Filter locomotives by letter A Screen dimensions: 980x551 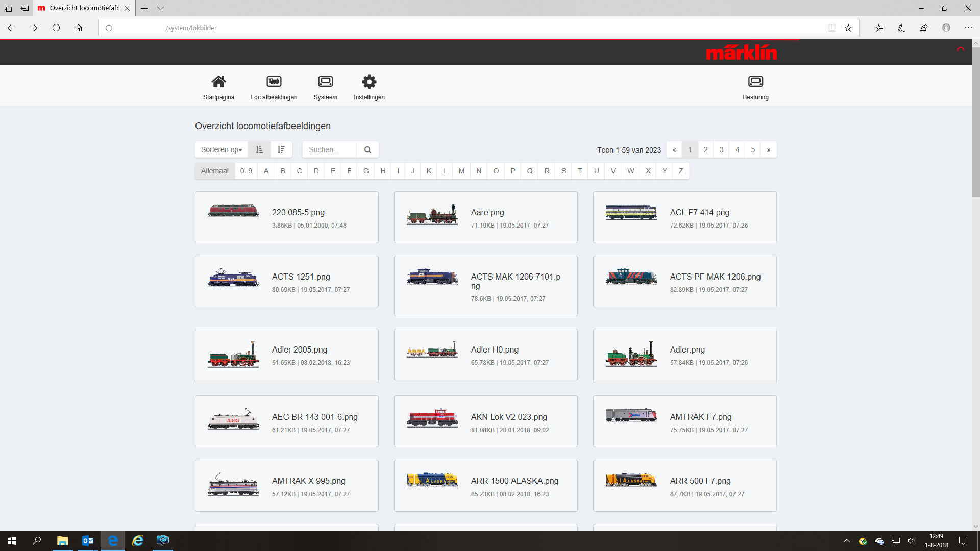tap(266, 171)
